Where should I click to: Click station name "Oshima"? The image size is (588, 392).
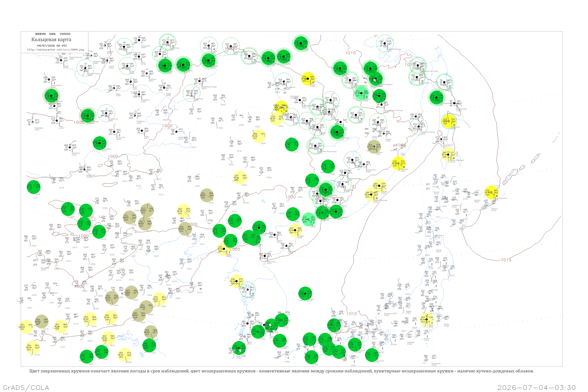coord(427,339)
